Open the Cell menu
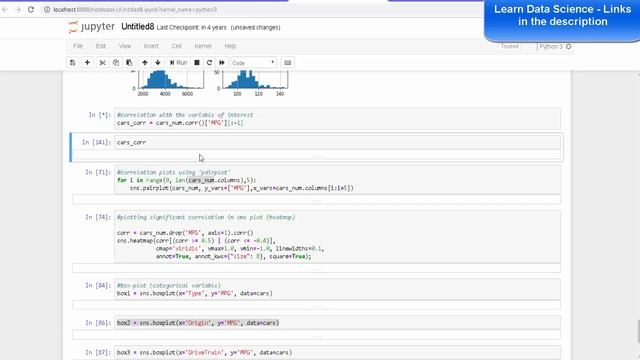The width and height of the screenshot is (640, 360). tap(176, 46)
